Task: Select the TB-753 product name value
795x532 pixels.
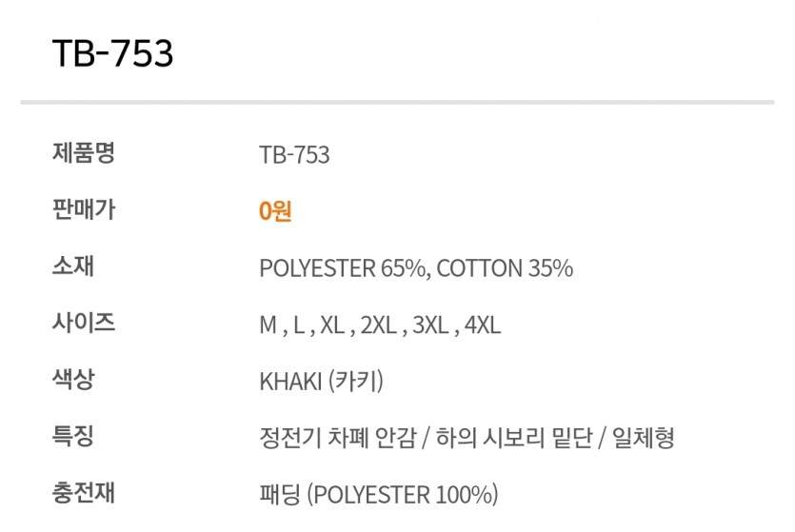Action: click(x=294, y=154)
